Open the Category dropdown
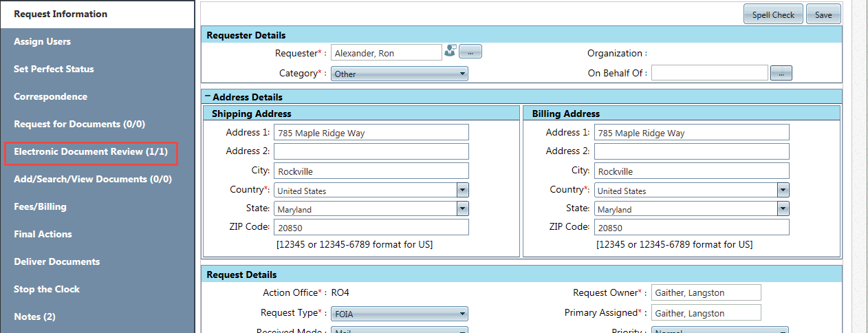 click(399, 74)
